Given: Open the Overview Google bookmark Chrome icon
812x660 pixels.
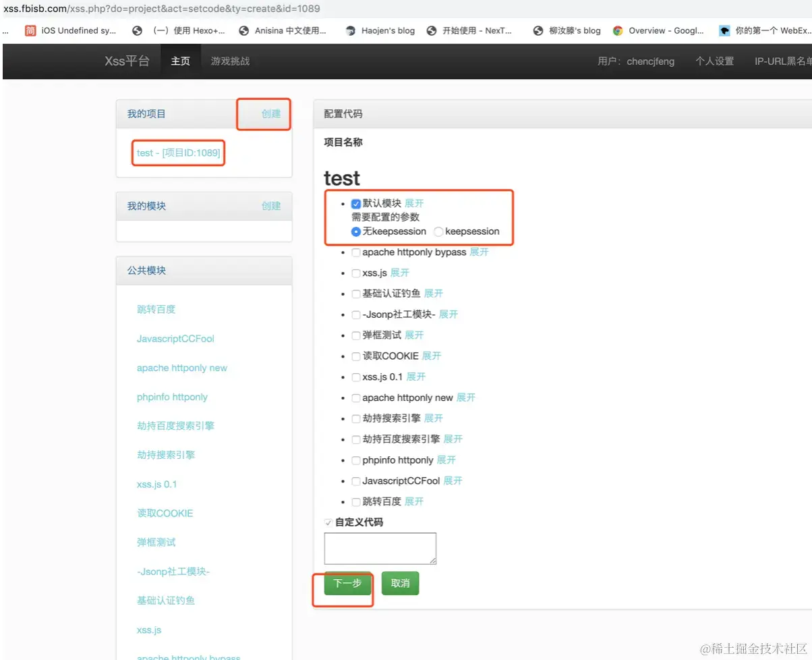Looking at the screenshot, I should click(618, 30).
